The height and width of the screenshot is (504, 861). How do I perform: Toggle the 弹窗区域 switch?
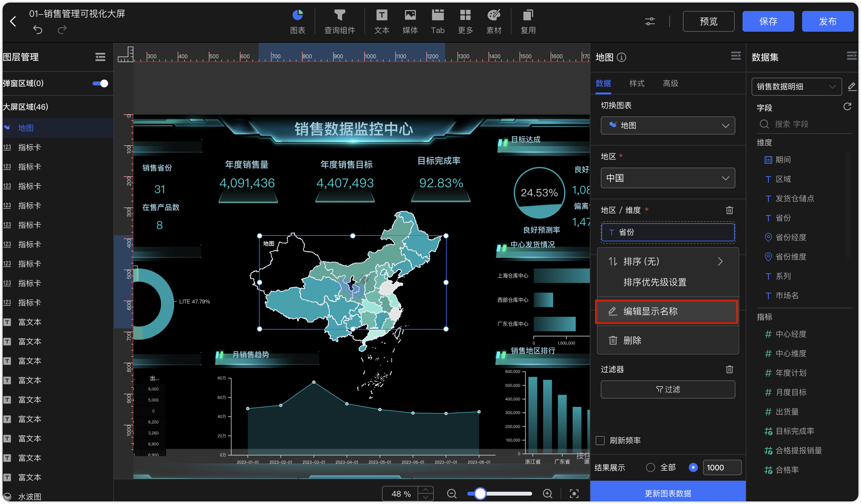[x=100, y=83]
